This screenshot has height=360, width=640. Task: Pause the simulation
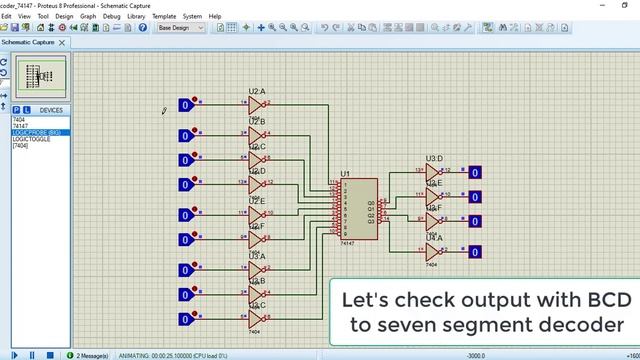pos(32,355)
